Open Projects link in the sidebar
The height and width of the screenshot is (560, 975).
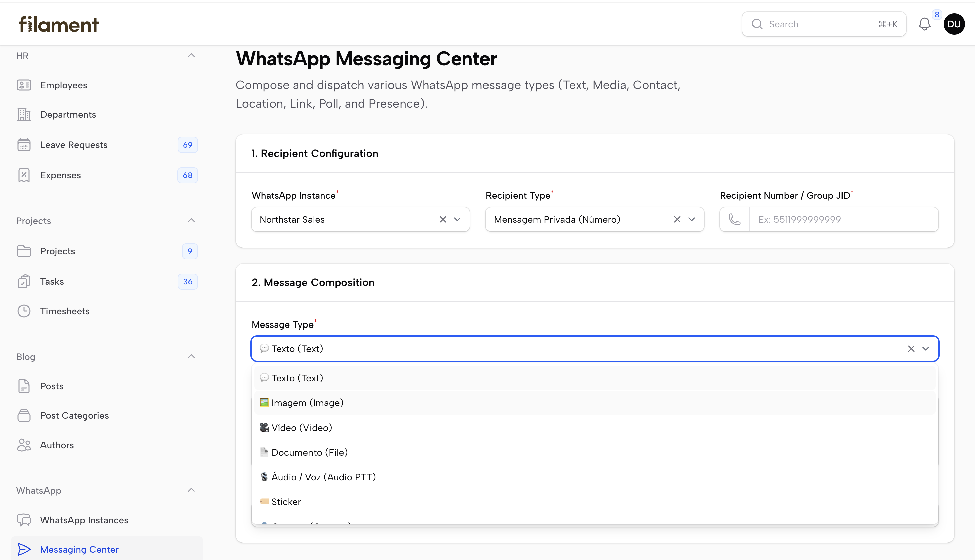pos(107,251)
